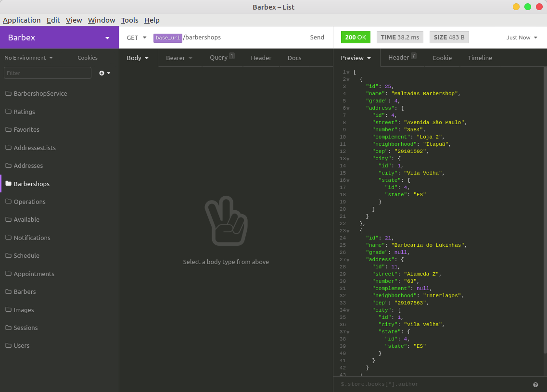547x392 pixels.
Task: Click the Images folder icon
Action: click(8, 309)
